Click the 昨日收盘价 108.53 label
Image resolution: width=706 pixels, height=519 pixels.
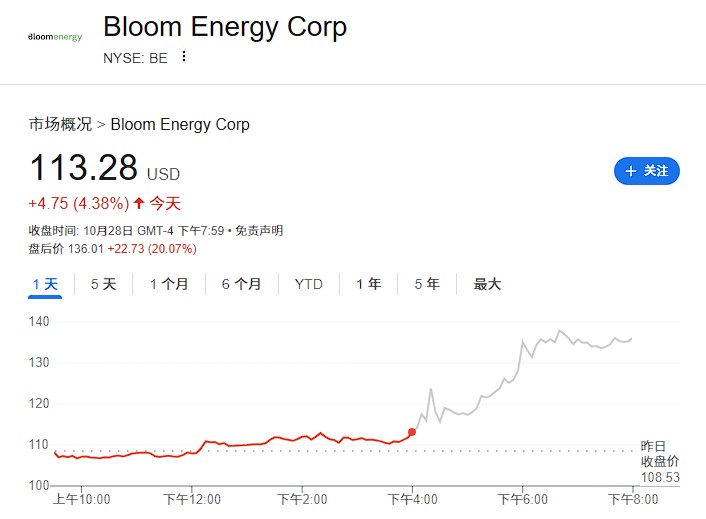pyautogui.click(x=659, y=462)
